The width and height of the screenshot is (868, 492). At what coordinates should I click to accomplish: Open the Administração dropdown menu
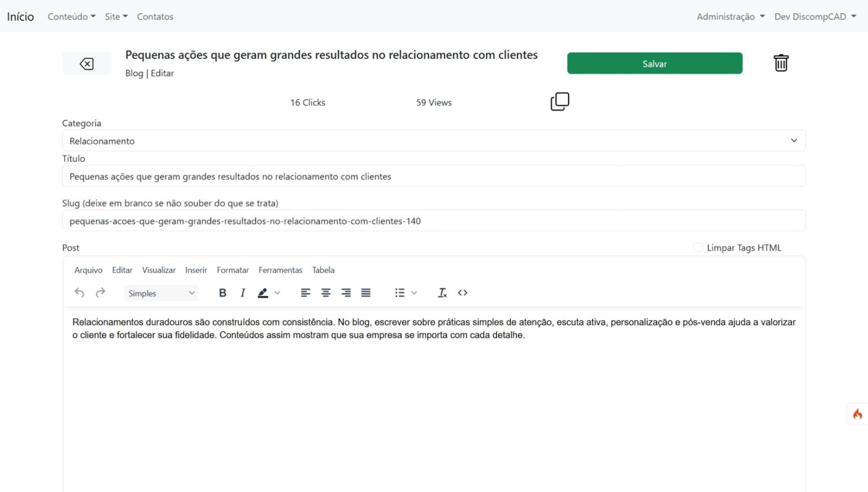click(x=730, y=17)
